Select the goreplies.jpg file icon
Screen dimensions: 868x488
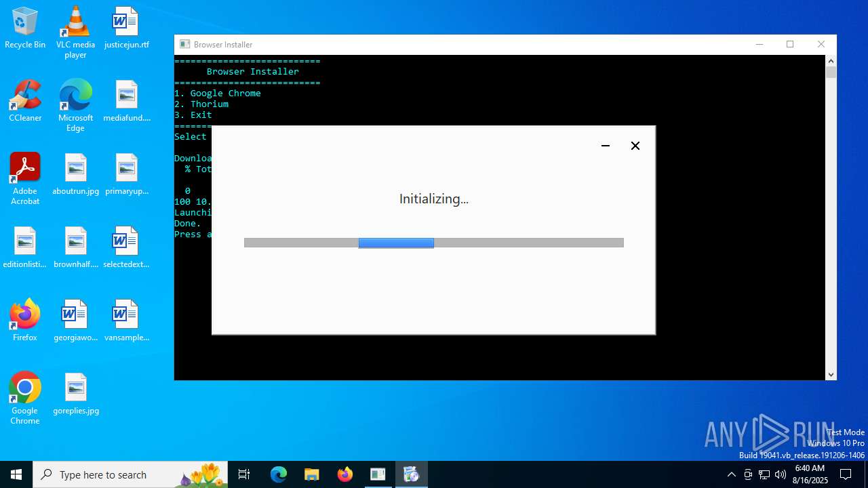pyautogui.click(x=75, y=394)
